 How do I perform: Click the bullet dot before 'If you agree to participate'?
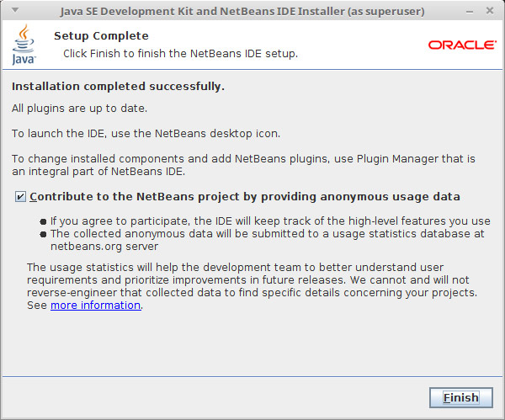[43, 221]
